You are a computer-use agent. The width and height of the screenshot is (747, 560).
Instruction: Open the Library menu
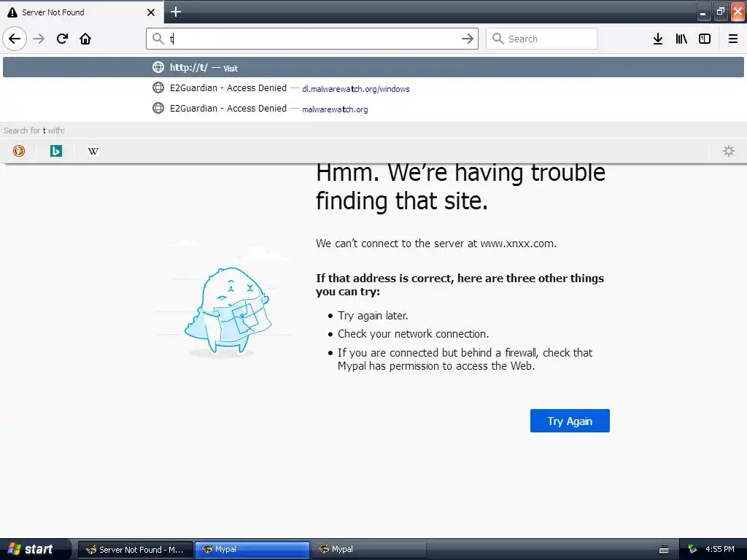pos(681,39)
